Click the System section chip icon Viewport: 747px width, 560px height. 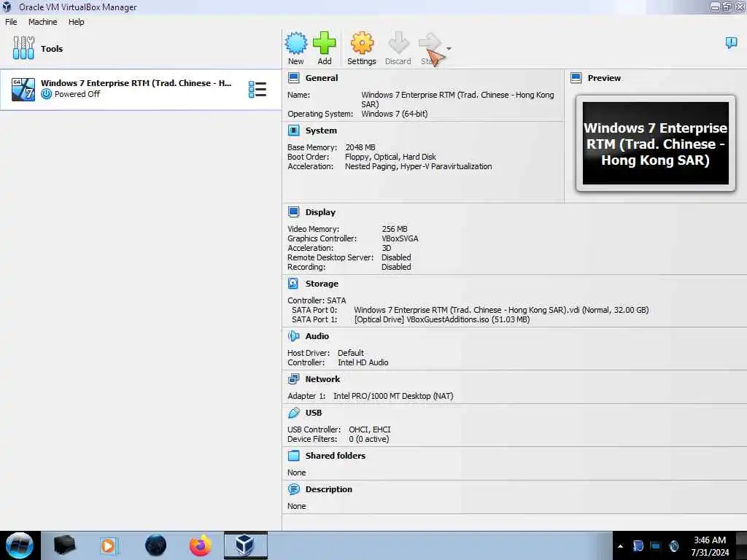pos(294,131)
